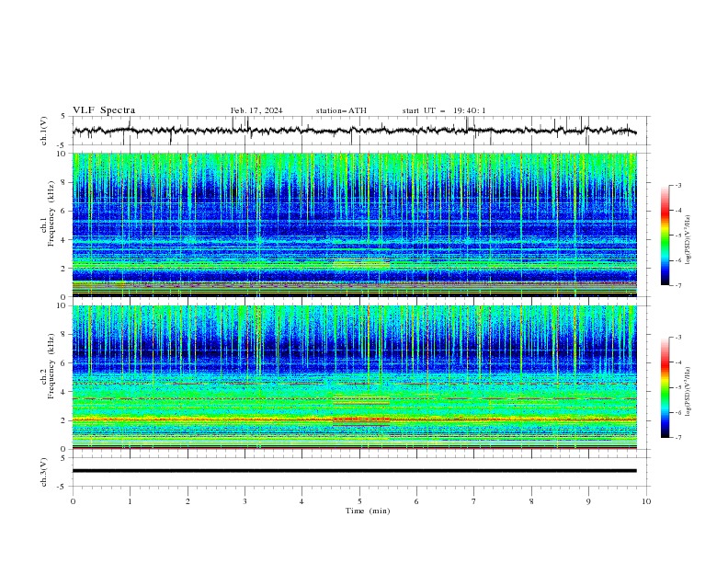
Task: Click the time axis tick label "9"
Action: 588,501
